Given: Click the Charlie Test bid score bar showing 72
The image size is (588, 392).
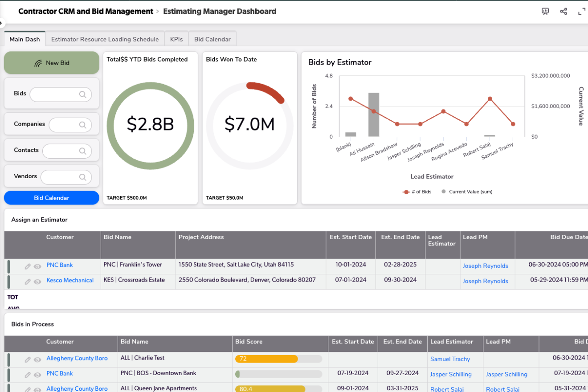Looking at the screenshot, I should [x=266, y=359].
